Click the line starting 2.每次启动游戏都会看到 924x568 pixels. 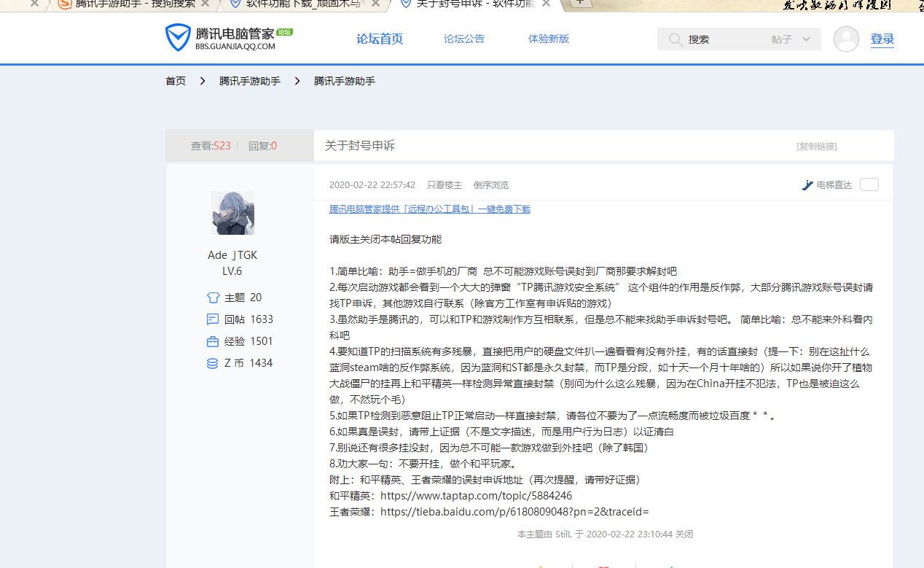(x=601, y=295)
